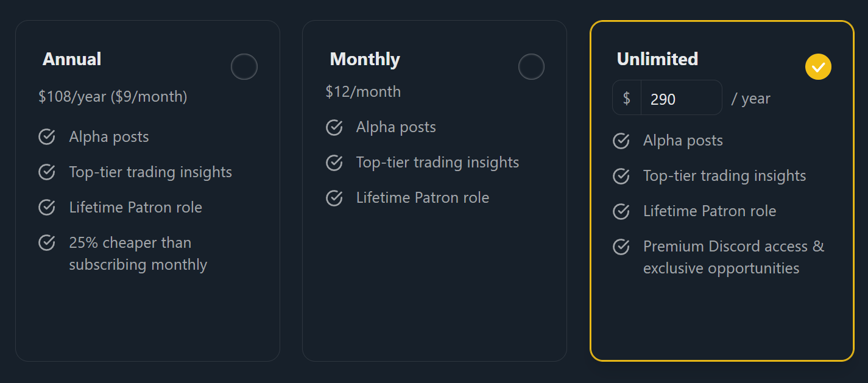Select the Monthly plan radio button
868x383 pixels.
coord(531,67)
